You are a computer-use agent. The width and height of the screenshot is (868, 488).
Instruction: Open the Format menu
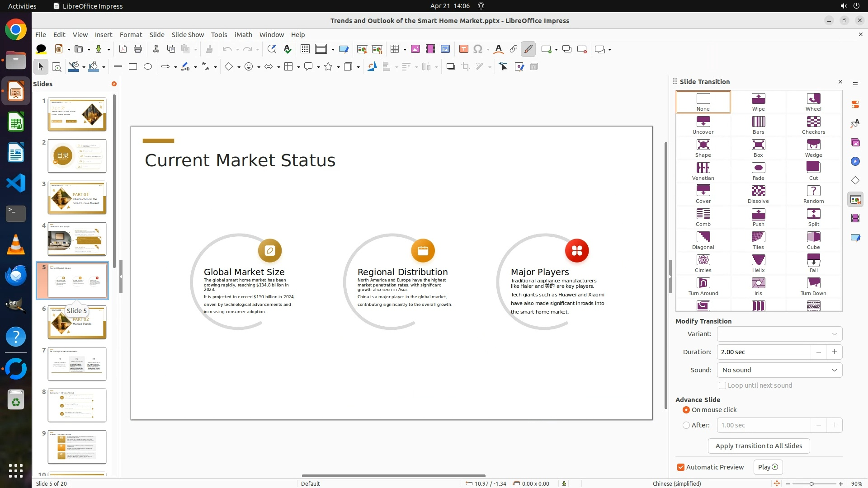(x=131, y=34)
